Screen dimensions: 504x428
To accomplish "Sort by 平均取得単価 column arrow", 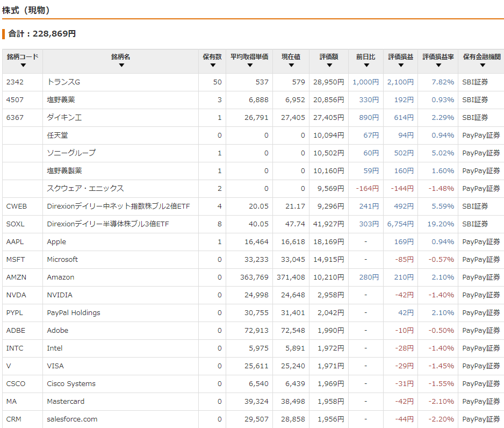I will point(250,65).
